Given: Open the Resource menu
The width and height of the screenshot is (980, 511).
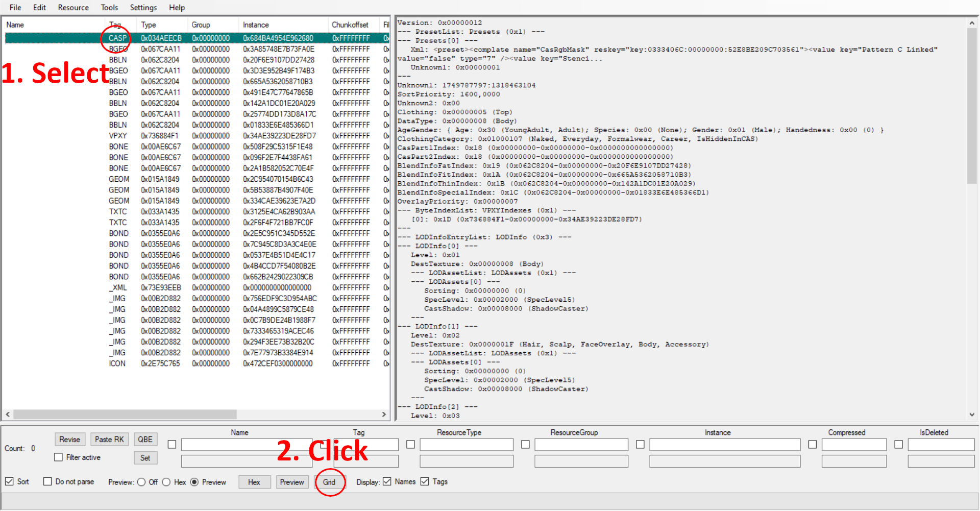Looking at the screenshot, I should [73, 7].
